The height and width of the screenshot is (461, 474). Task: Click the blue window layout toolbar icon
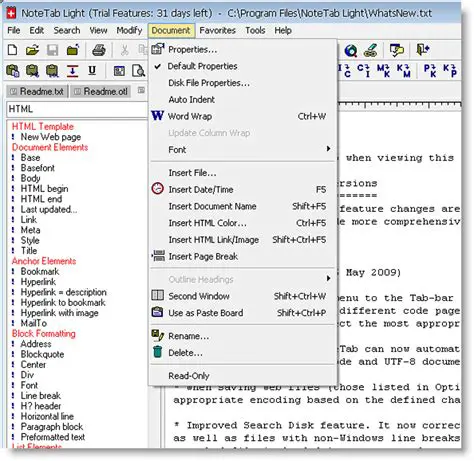tap(119, 71)
